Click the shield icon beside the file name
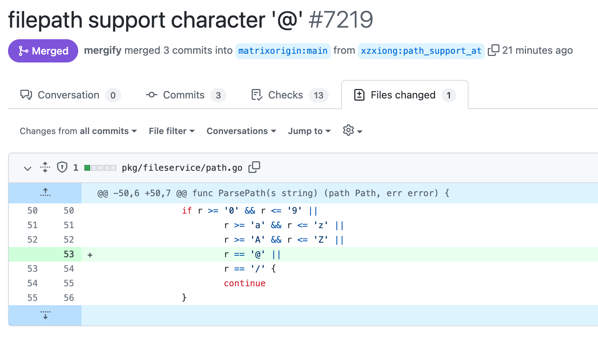 62,167
